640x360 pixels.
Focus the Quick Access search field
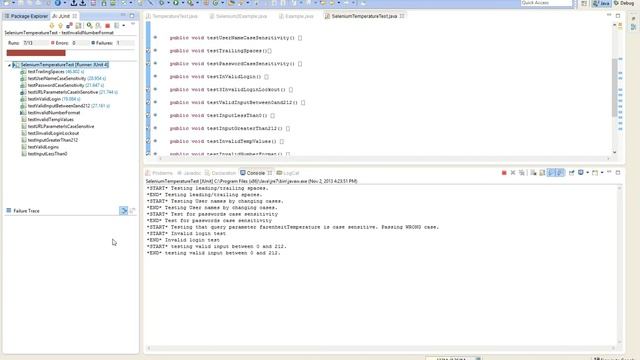tap(547, 3)
